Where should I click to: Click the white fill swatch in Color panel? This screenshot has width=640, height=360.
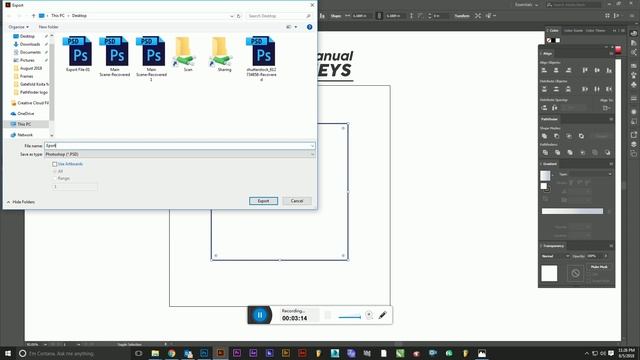558,40
